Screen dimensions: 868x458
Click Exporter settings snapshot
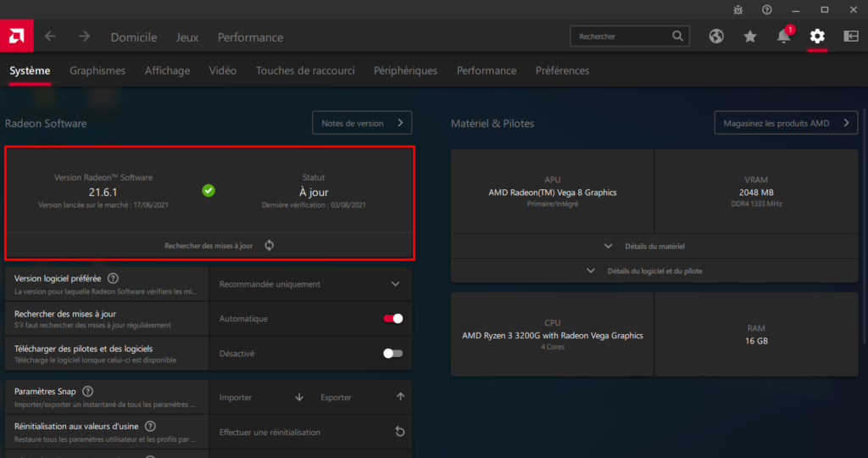point(362,397)
